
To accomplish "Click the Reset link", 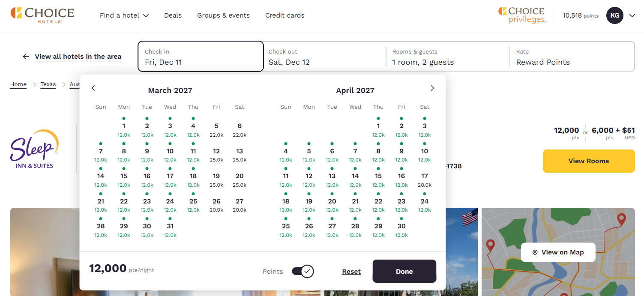I will pyautogui.click(x=351, y=272).
